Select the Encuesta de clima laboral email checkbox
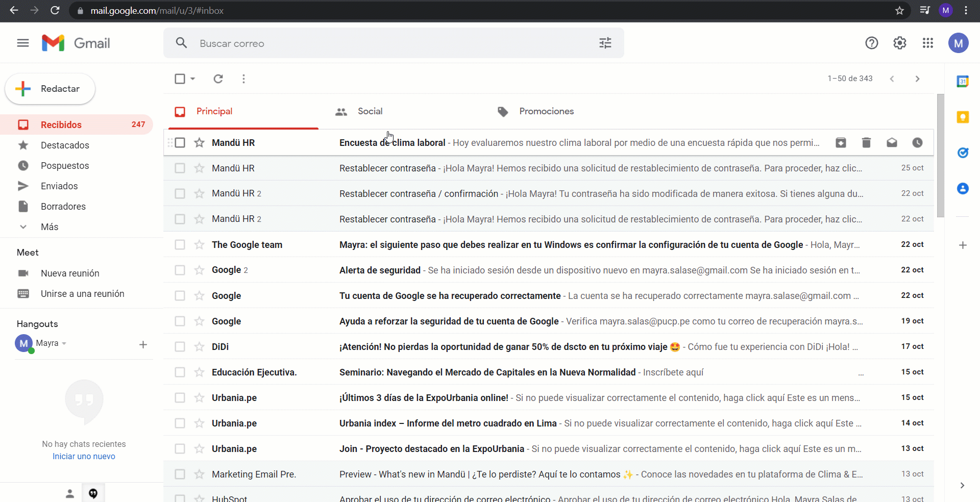The image size is (980, 502). [x=180, y=143]
